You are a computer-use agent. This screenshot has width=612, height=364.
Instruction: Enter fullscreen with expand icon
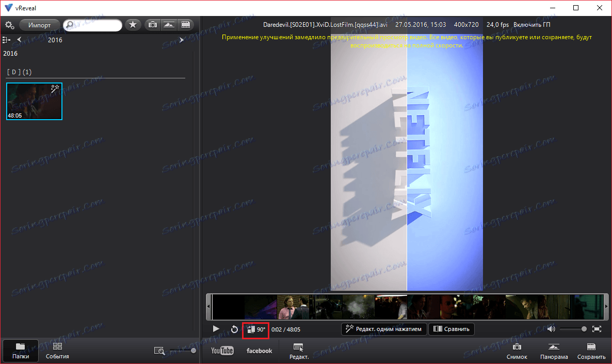(597, 329)
